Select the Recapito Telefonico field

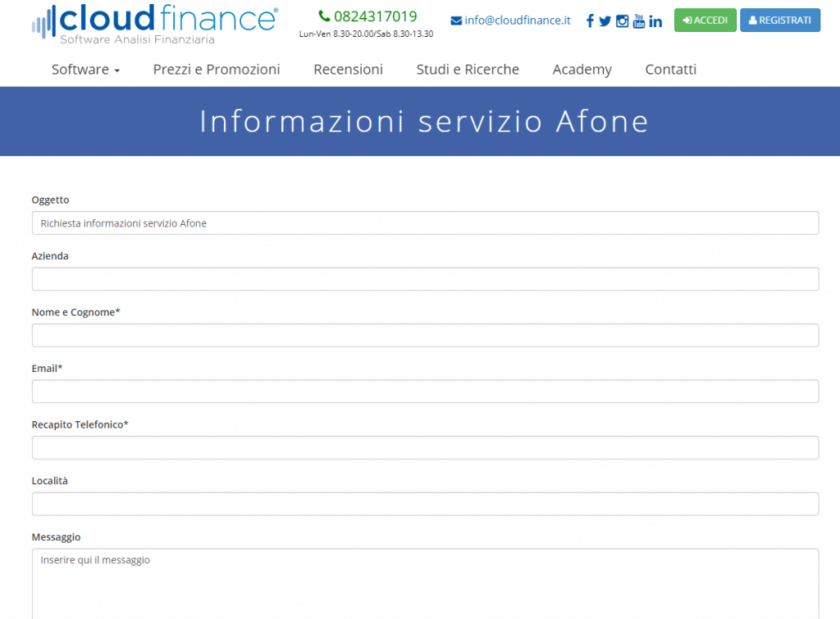426,448
